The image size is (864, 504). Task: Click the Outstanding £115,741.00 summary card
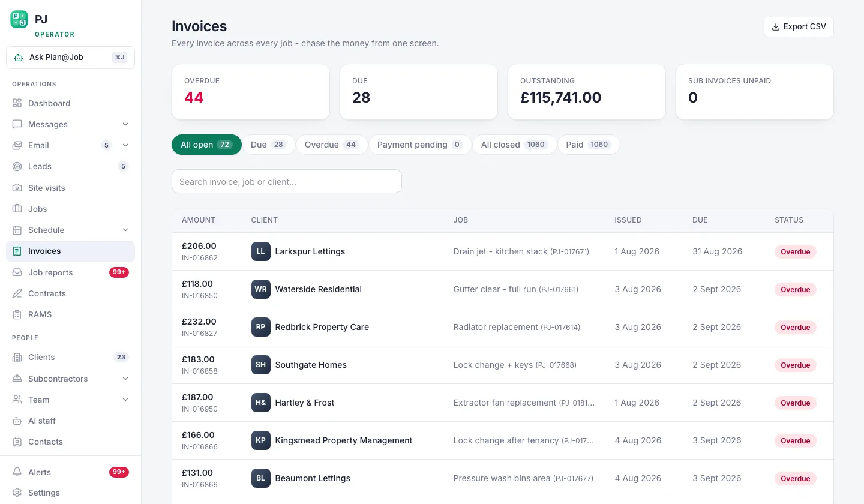[587, 92]
